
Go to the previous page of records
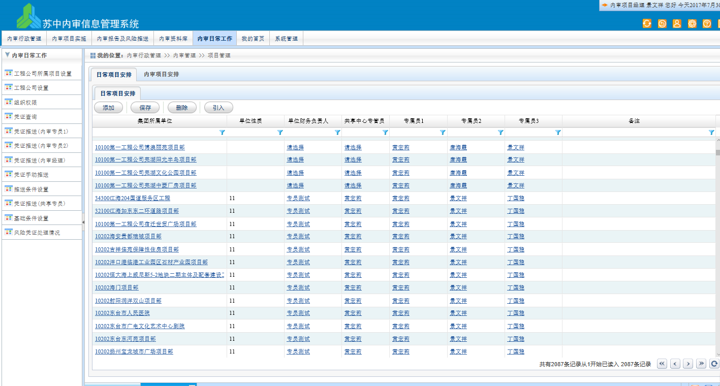click(x=675, y=364)
